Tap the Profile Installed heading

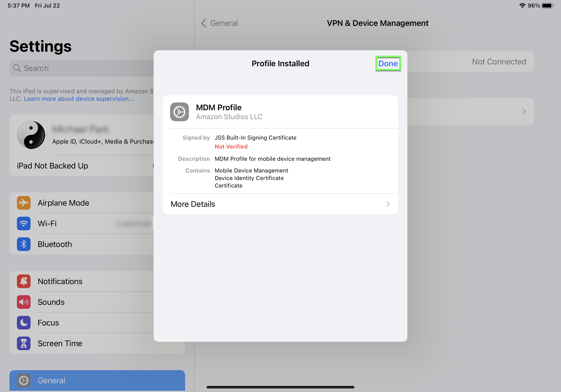(x=280, y=63)
